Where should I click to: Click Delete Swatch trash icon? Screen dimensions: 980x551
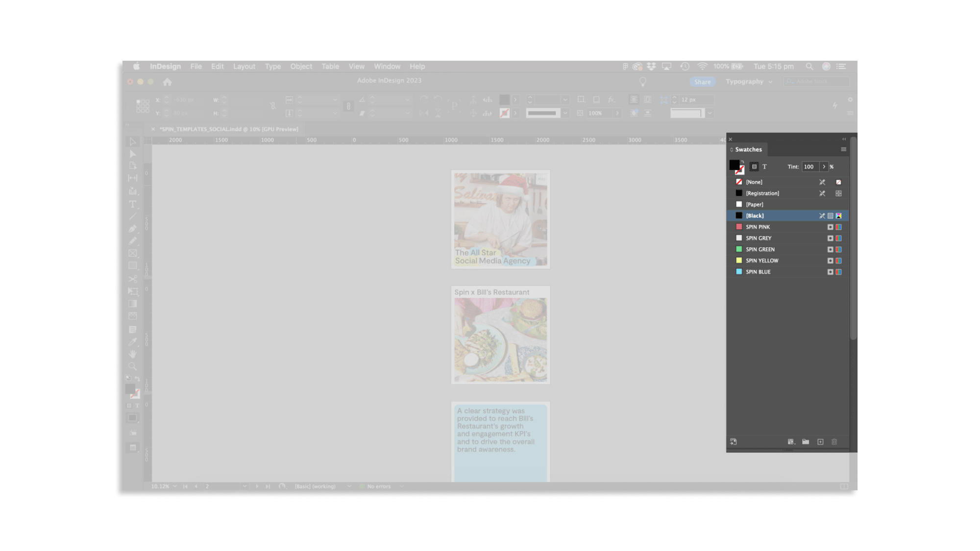tap(834, 442)
